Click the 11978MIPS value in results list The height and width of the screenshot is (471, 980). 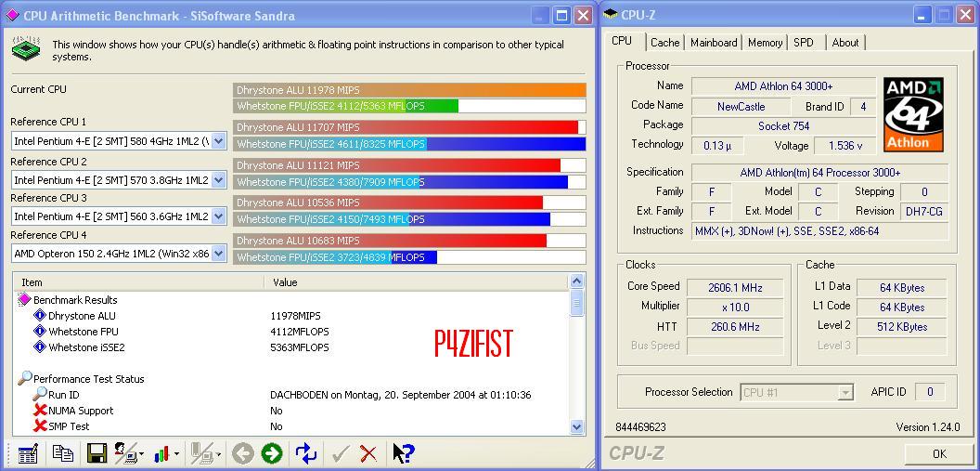[295, 316]
